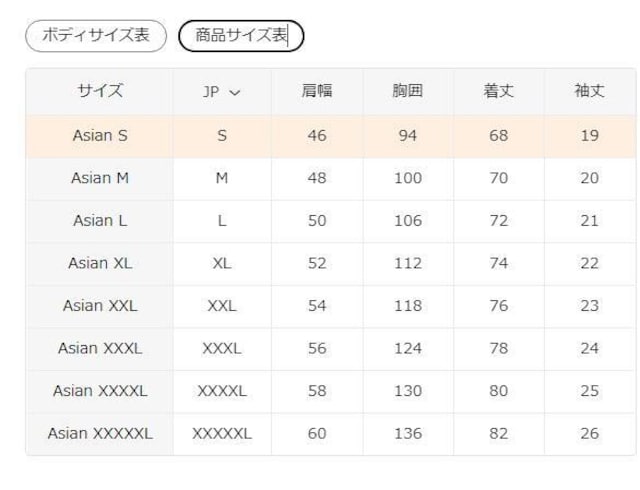
Task: Click Asian XXXXXL row label
Action: point(100,433)
